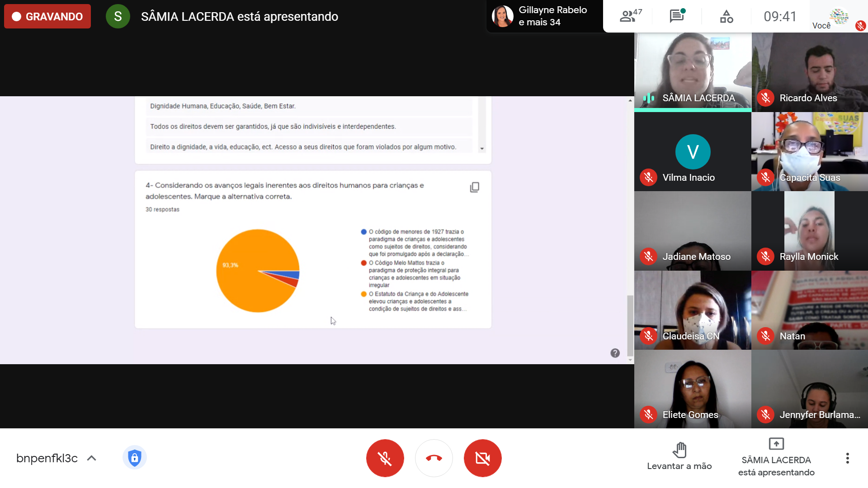Image resolution: width=868 pixels, height=488 pixels.
Task: Click the copy chart icon
Action: tap(474, 187)
